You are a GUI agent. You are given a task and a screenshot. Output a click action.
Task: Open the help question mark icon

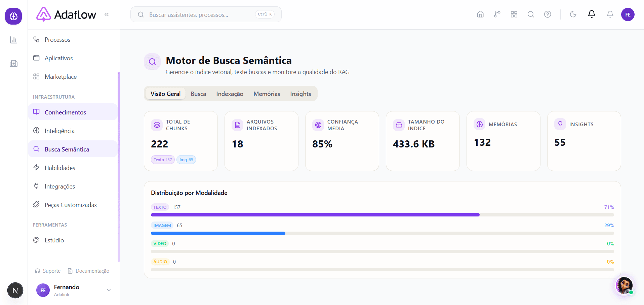pos(548,14)
